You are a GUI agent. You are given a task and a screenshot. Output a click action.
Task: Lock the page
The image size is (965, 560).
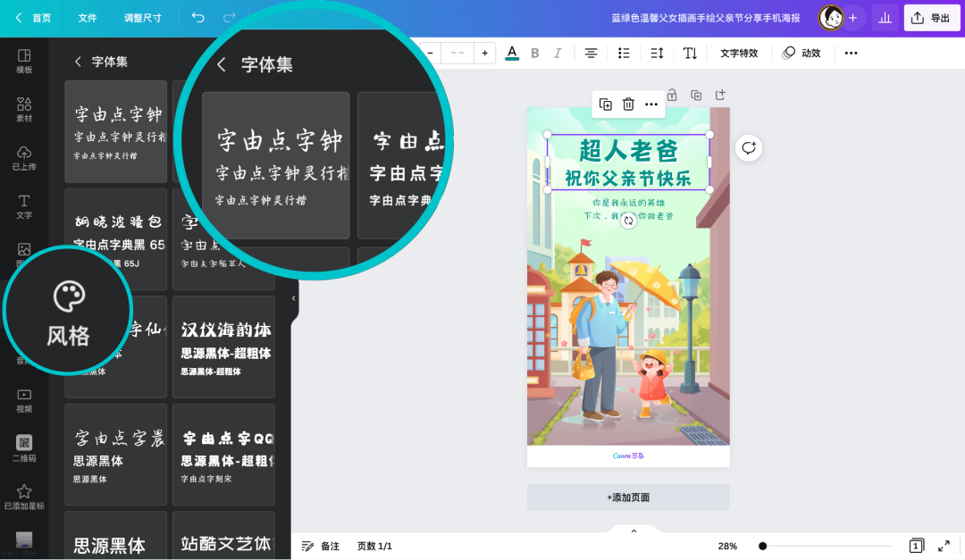click(672, 95)
